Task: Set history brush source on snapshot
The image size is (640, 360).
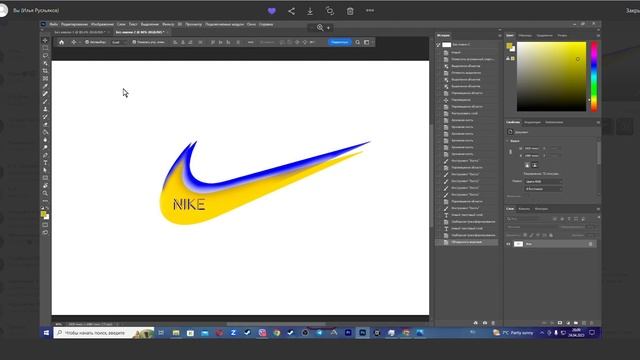Action: tap(439, 44)
